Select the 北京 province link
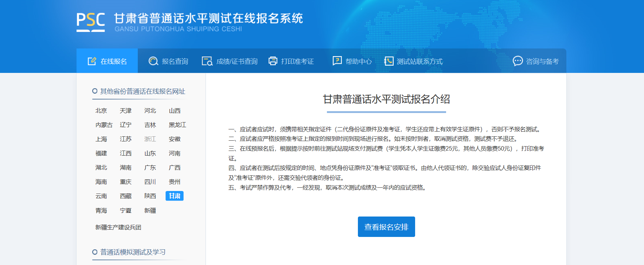Image resolution: width=644 pixels, height=265 pixels. coord(101,110)
